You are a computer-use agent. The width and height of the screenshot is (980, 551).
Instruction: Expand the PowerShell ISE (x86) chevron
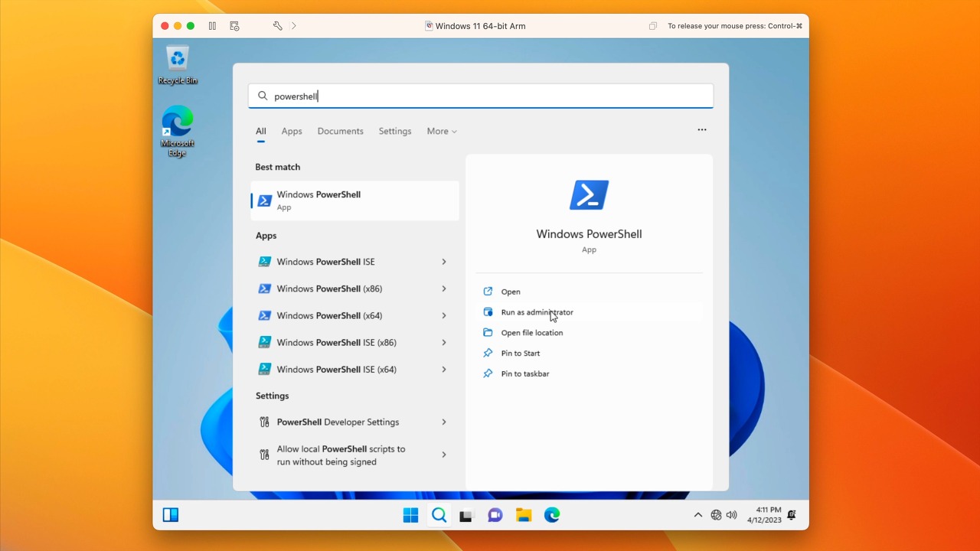pos(444,342)
